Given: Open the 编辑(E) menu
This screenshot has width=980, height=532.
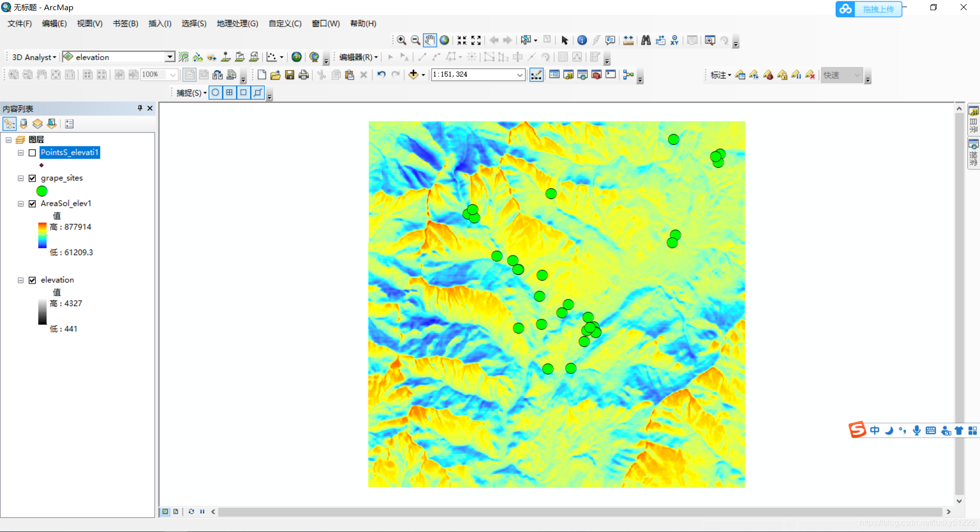Looking at the screenshot, I should [x=54, y=23].
